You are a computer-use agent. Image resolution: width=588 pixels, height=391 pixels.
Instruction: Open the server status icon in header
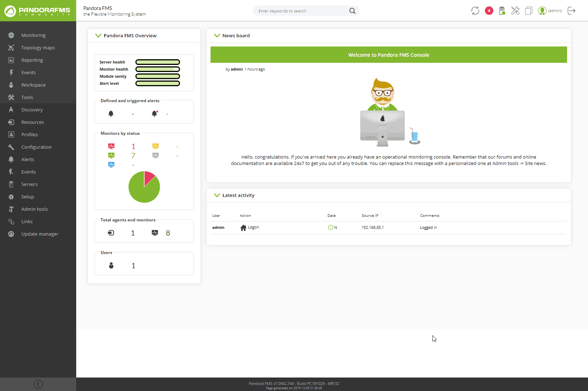pos(502,11)
